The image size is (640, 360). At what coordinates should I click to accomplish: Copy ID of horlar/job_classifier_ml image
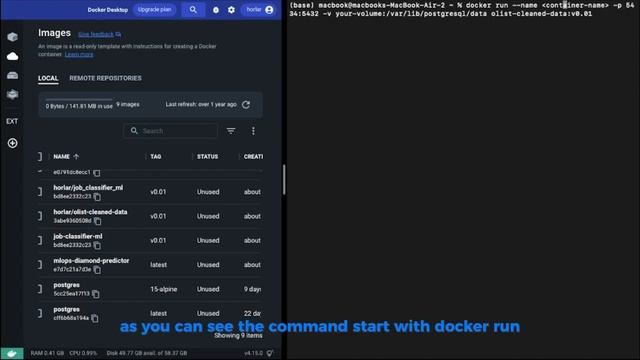(x=97, y=197)
